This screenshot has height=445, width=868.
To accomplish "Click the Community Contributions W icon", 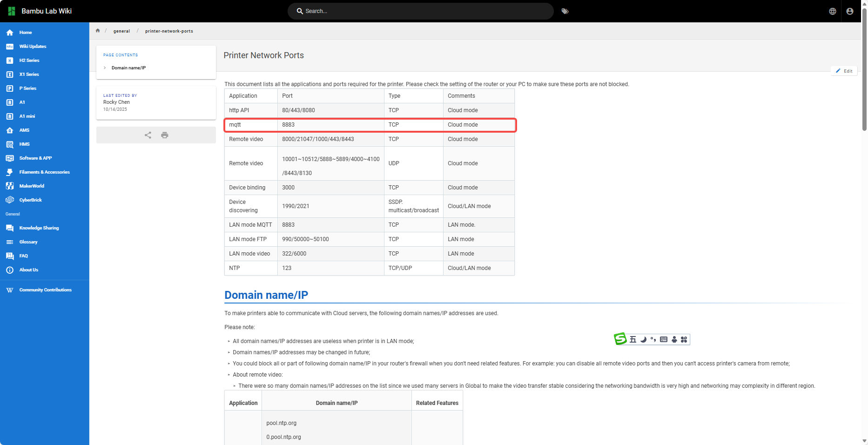I will (10, 290).
